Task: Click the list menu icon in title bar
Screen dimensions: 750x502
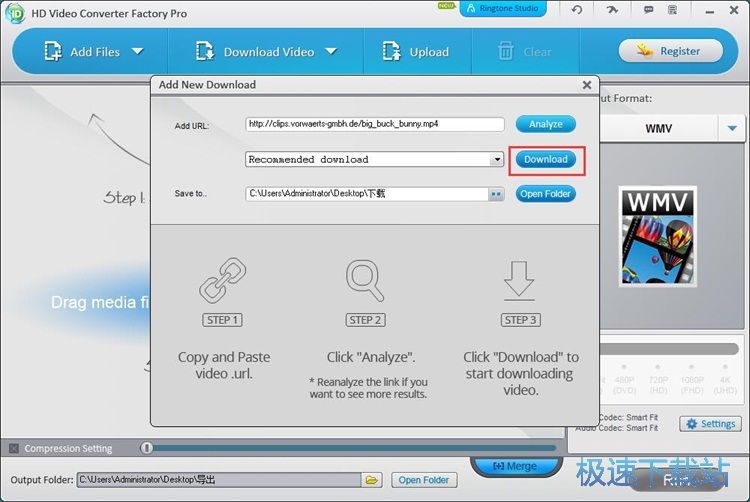Action: click(673, 10)
